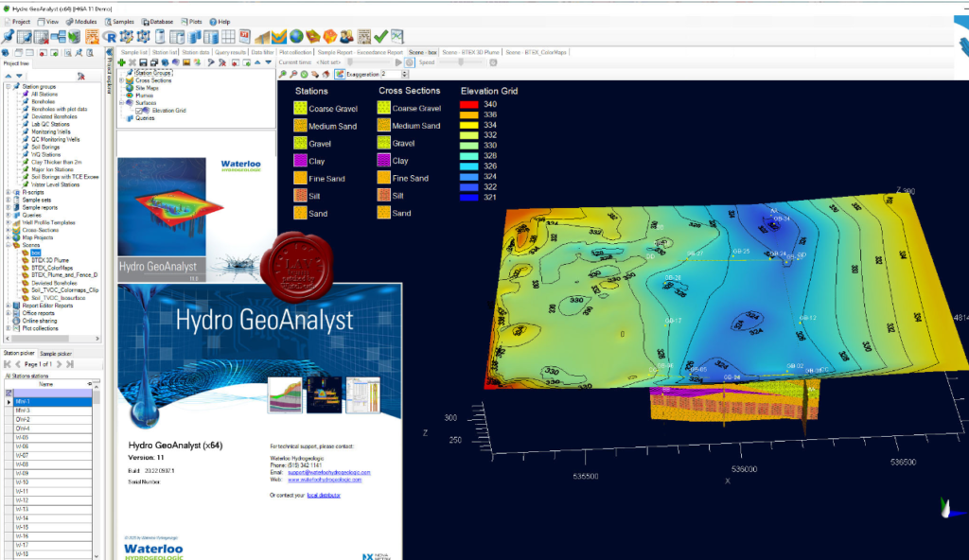Click the first page arrow in Station picker
This screenshot has height=560, width=969.
8,364
